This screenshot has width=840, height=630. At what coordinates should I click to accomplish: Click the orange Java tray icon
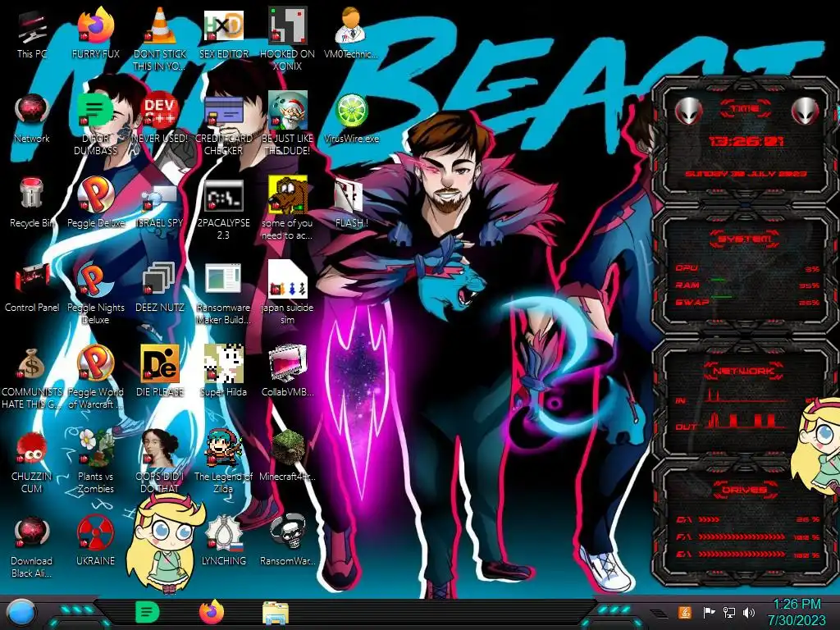tap(685, 612)
